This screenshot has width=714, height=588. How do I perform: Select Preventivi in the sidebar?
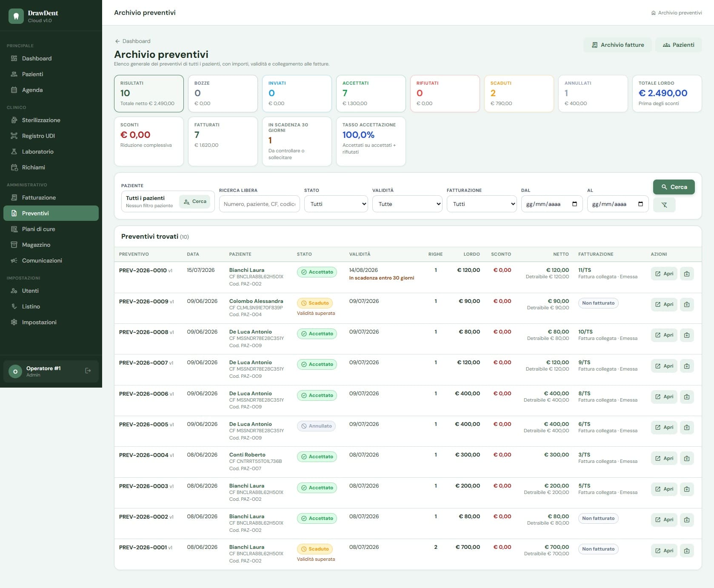(51, 213)
